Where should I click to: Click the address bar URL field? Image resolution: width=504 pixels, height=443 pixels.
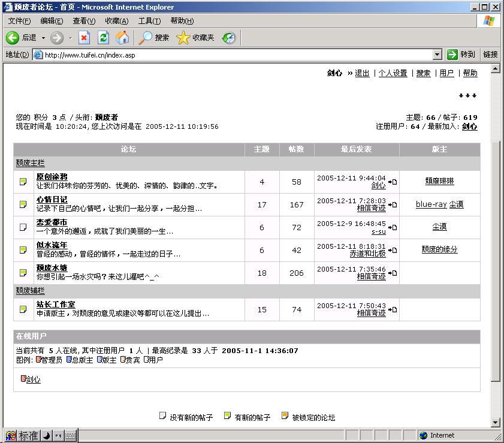(x=234, y=55)
